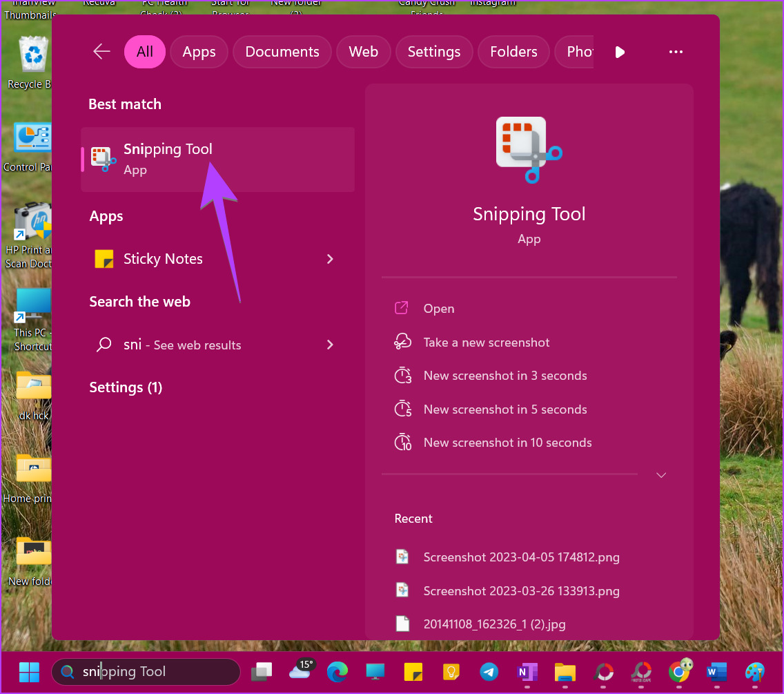Switch to the Web filter tab

[364, 52]
